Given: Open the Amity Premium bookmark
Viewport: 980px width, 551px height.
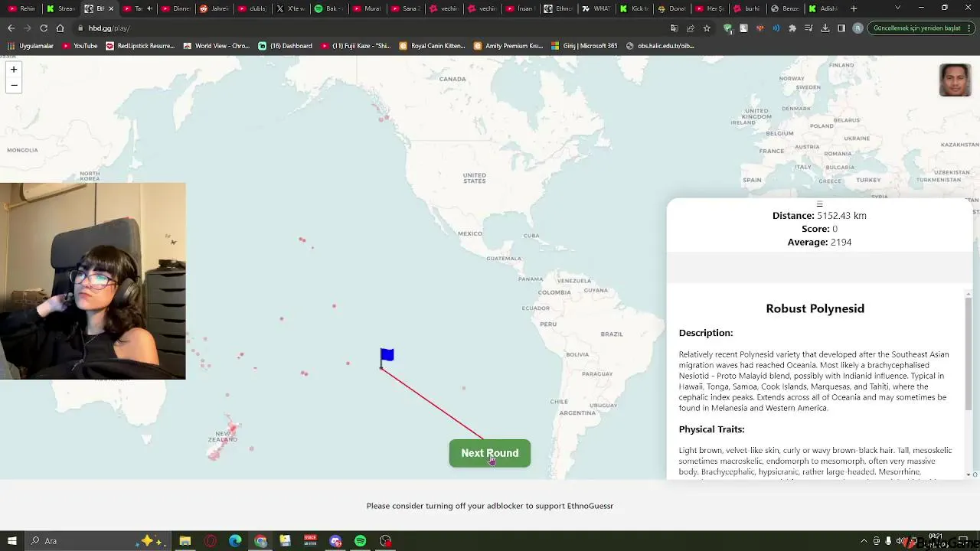Looking at the screenshot, I should [508, 46].
